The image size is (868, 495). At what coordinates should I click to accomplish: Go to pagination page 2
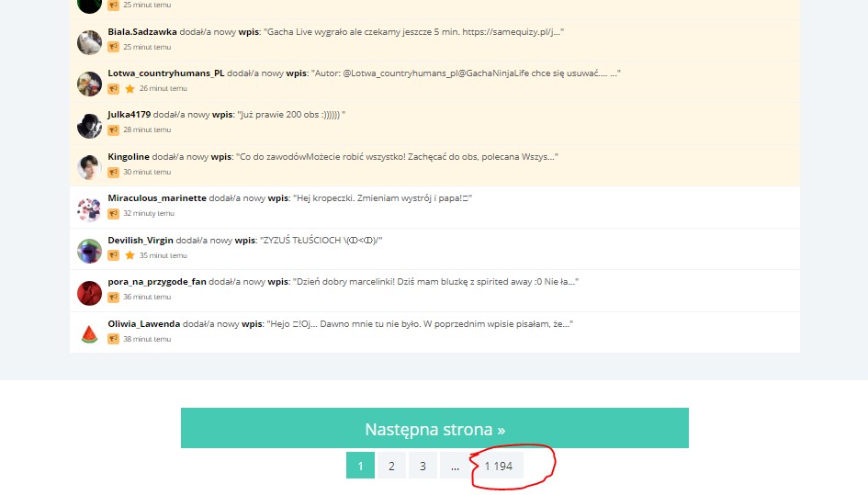391,466
